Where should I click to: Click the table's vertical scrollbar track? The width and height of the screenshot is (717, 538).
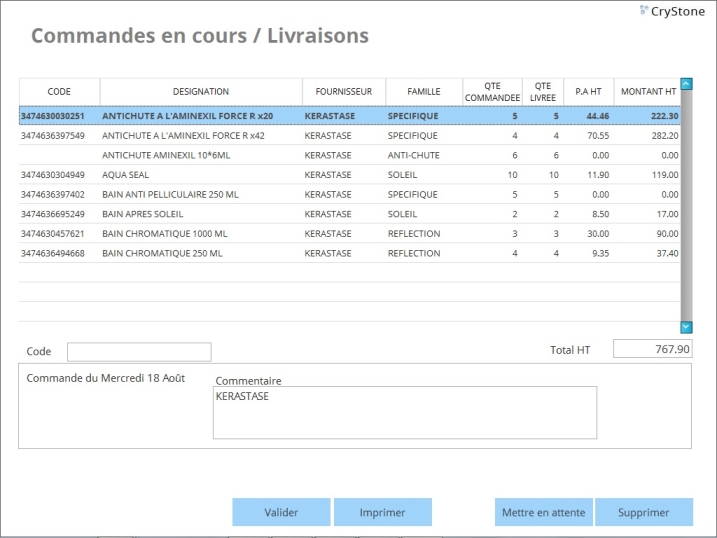(686, 206)
